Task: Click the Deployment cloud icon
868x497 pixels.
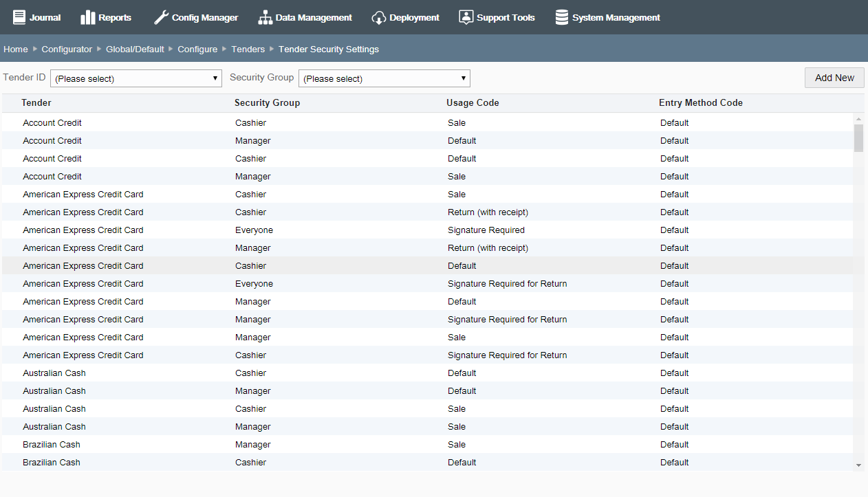Action: (x=379, y=16)
